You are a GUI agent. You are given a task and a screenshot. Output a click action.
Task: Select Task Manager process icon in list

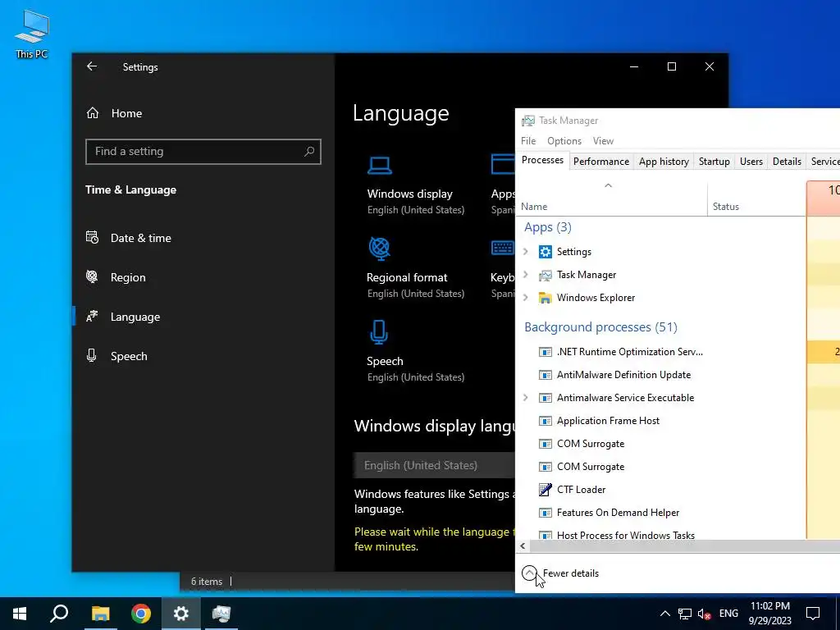point(546,275)
